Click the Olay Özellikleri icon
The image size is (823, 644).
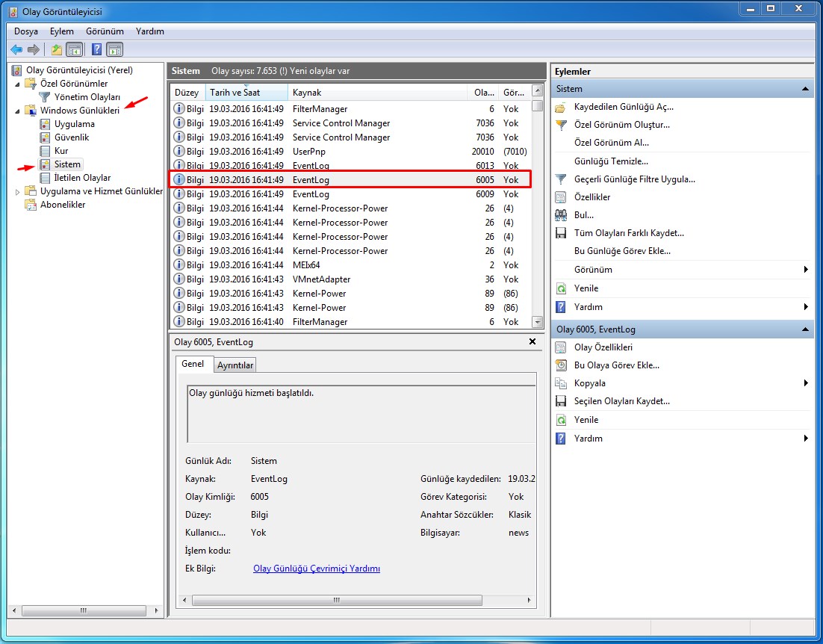561,347
